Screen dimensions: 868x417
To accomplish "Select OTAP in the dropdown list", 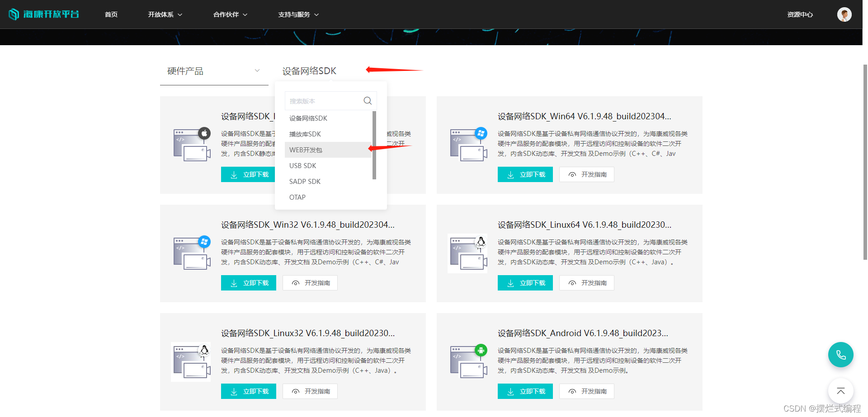I will (x=328, y=197).
